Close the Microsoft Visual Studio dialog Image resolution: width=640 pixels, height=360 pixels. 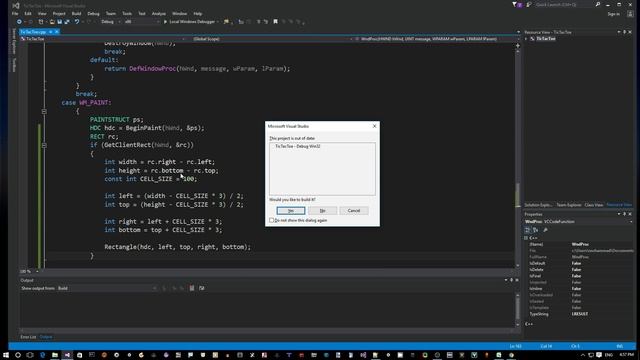pos(374,126)
